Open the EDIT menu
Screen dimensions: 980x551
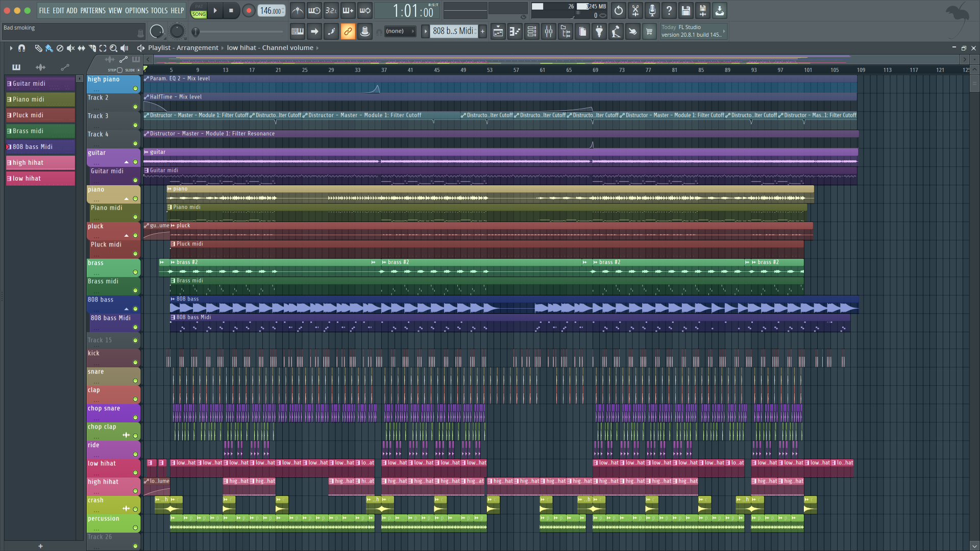coord(58,10)
